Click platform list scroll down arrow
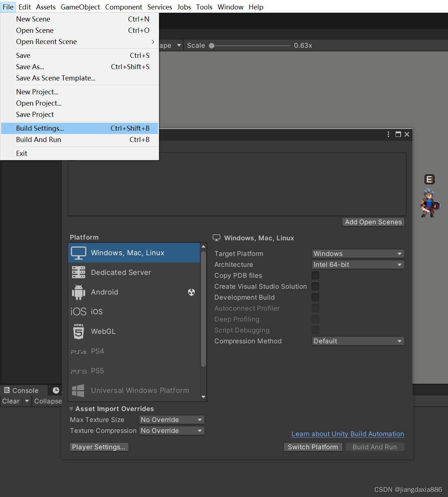Viewport: 448px width, 497px height. click(203, 397)
